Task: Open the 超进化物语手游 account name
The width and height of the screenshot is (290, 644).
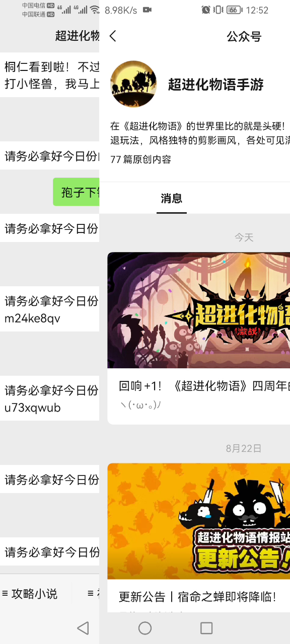Action: click(x=216, y=85)
